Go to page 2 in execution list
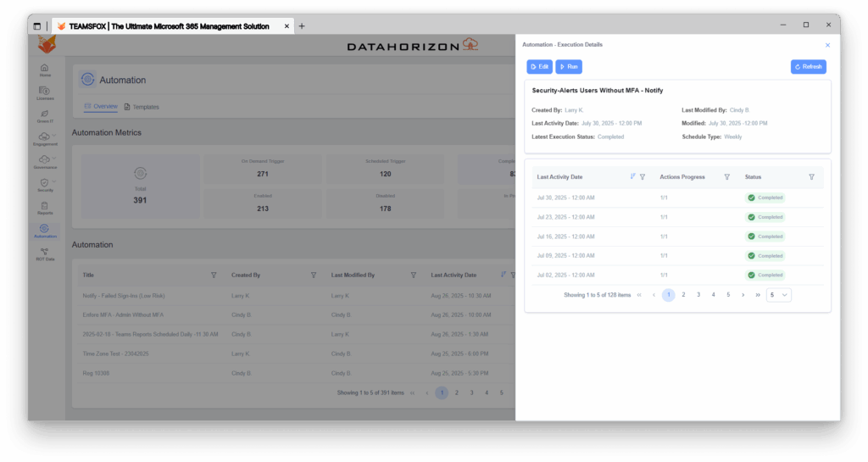 (684, 295)
